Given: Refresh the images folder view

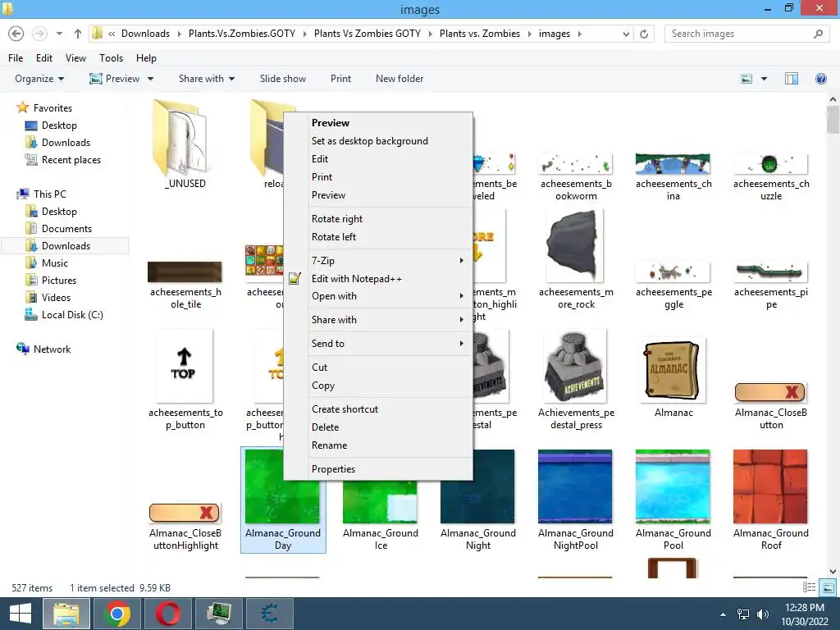Looking at the screenshot, I should (644, 34).
